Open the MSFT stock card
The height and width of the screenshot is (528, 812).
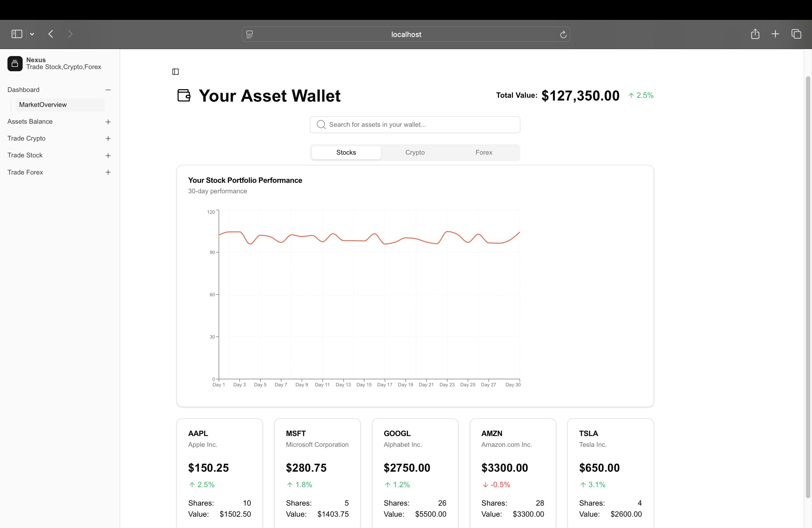click(317, 473)
